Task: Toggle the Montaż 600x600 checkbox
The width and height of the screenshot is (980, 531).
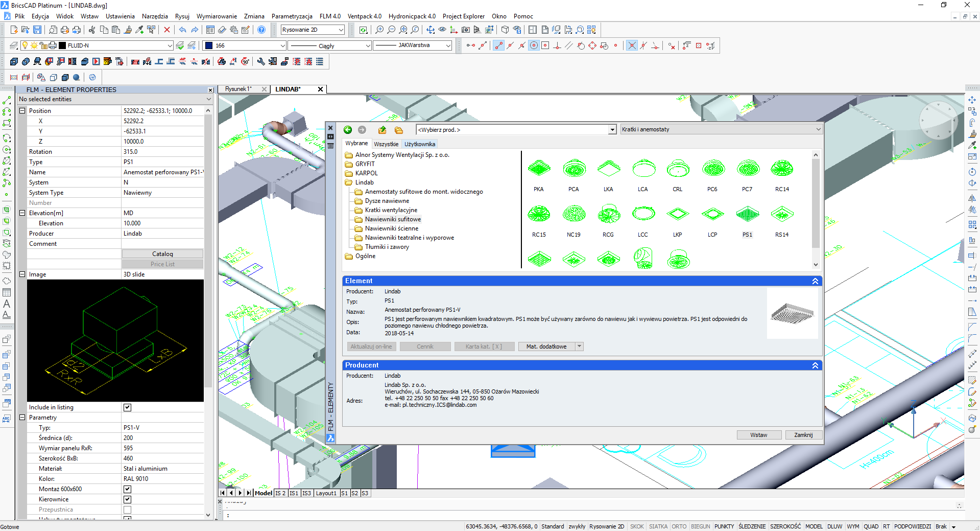Action: (x=127, y=489)
